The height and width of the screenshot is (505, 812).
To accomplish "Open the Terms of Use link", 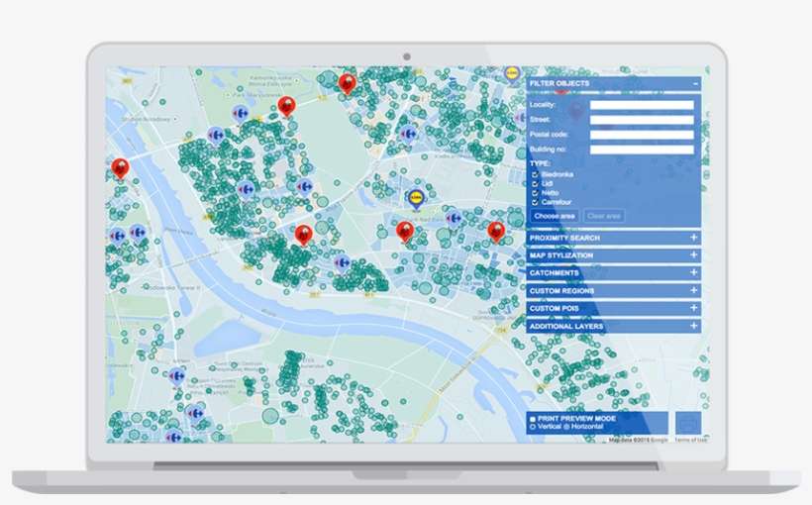I will pos(690,440).
